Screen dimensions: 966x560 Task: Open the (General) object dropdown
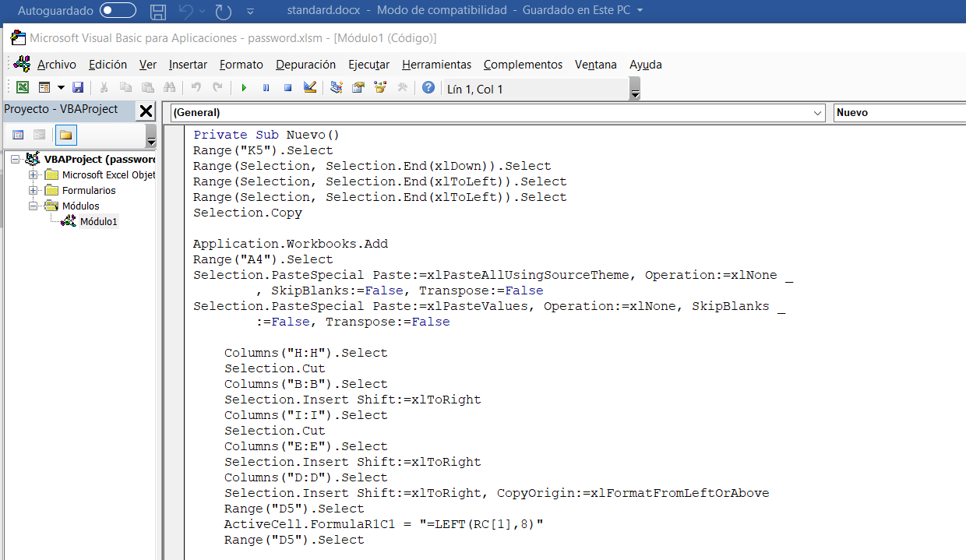[817, 113]
